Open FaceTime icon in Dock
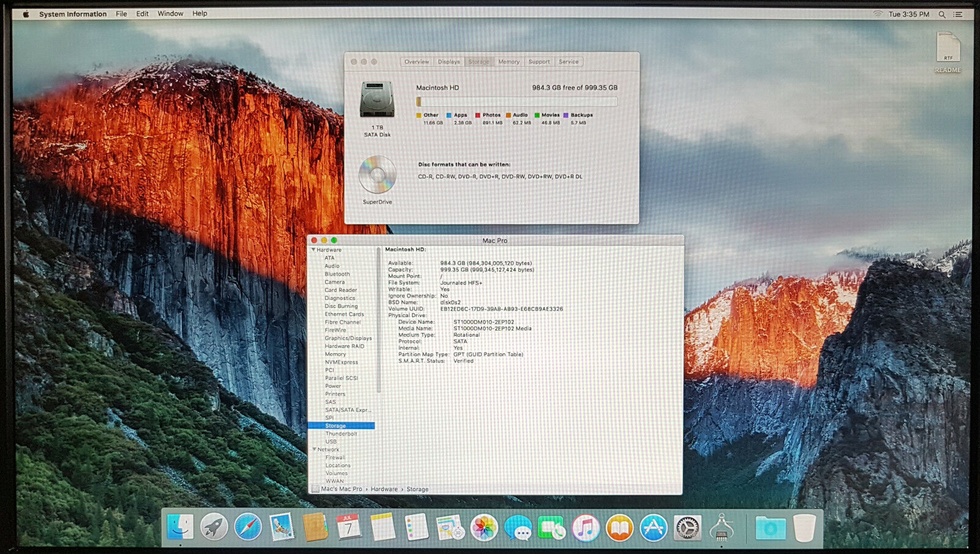This screenshot has height=554, width=980. click(x=551, y=527)
